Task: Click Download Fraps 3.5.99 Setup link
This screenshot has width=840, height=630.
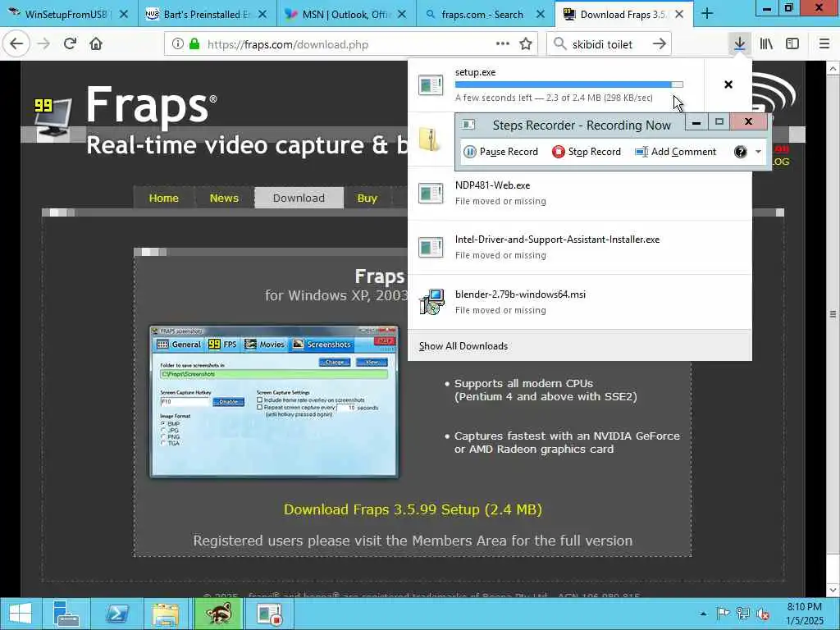Action: [413, 509]
